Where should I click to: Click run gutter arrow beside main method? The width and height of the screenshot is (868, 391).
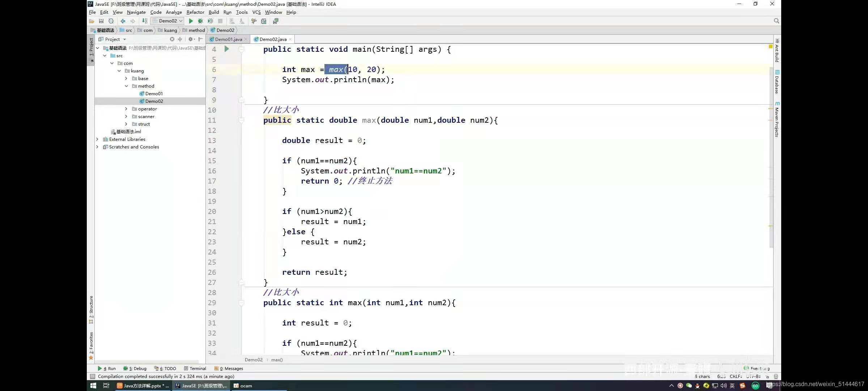point(226,49)
